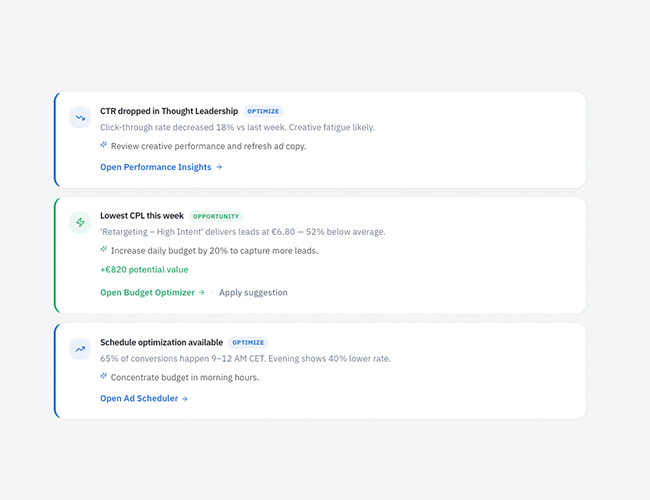Select the title 'Schedule optimization available'
Screen dimensions: 650x500
point(162,342)
